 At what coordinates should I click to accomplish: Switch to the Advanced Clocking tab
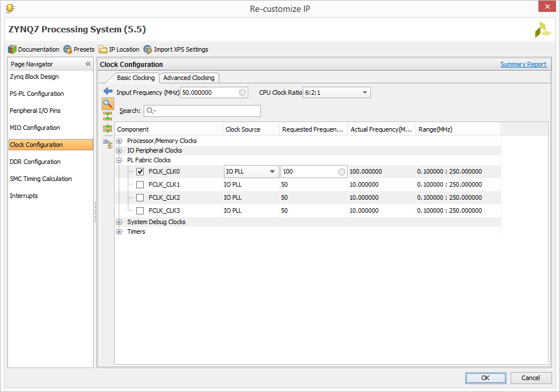tap(189, 78)
